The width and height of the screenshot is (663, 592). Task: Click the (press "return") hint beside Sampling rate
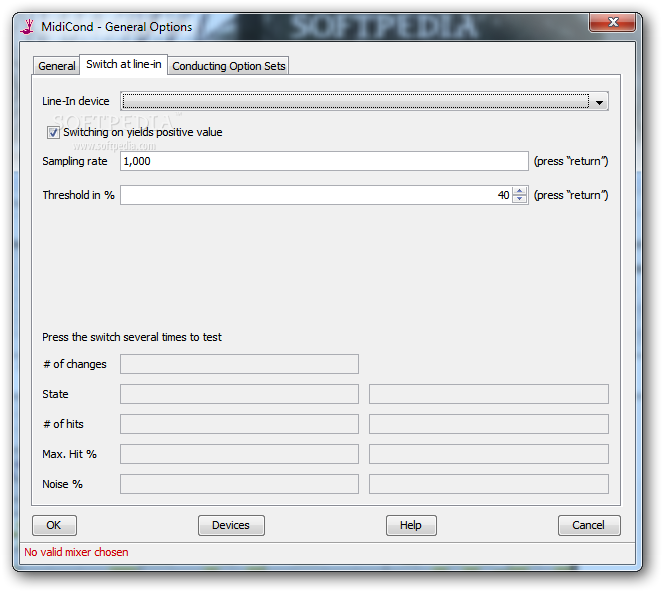(x=571, y=161)
